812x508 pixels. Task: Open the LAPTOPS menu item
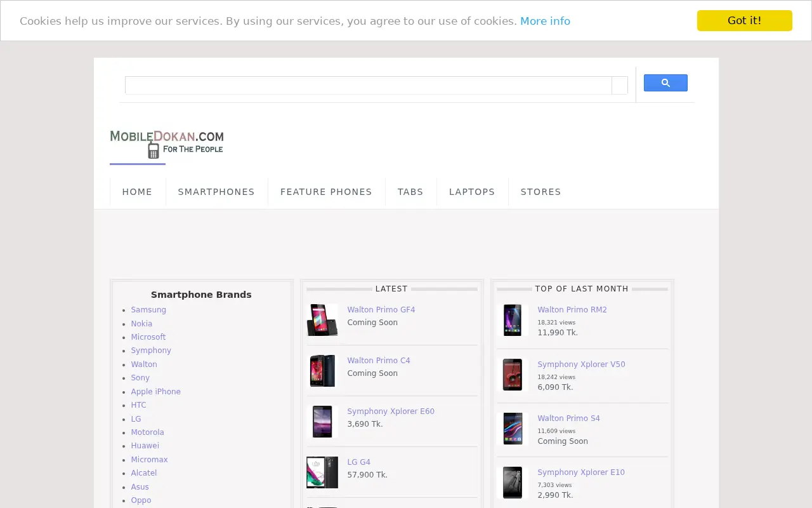click(472, 192)
